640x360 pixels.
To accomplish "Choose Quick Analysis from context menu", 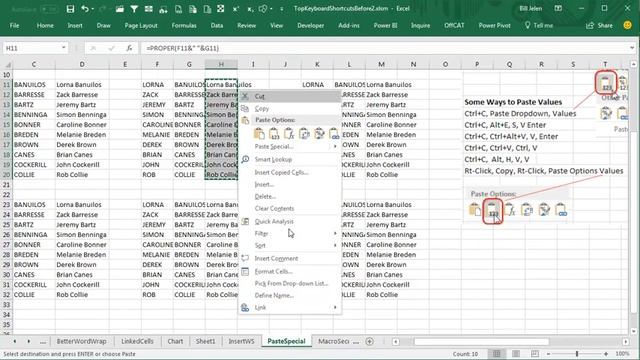I will coord(290,221).
